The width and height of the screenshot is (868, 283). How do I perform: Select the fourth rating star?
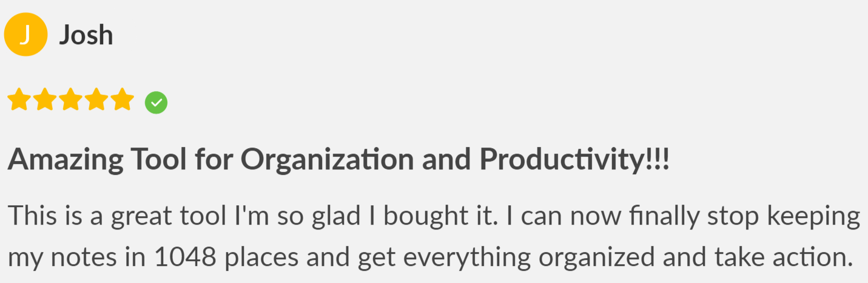click(97, 100)
